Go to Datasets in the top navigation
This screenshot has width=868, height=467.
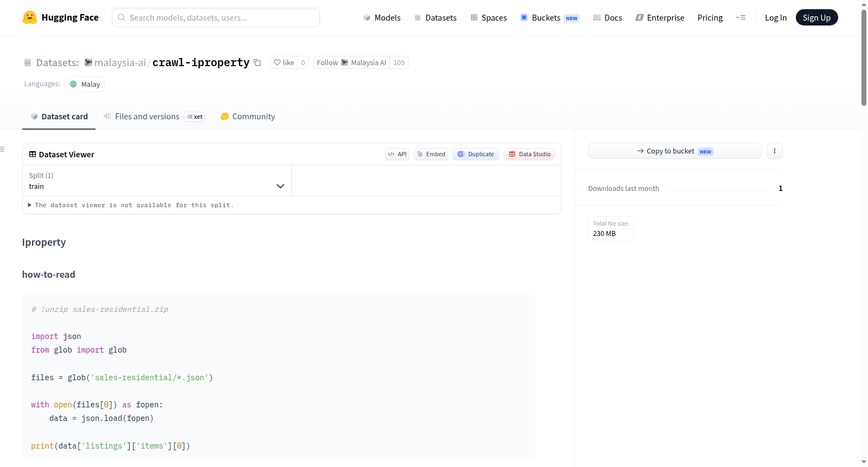tap(436, 17)
